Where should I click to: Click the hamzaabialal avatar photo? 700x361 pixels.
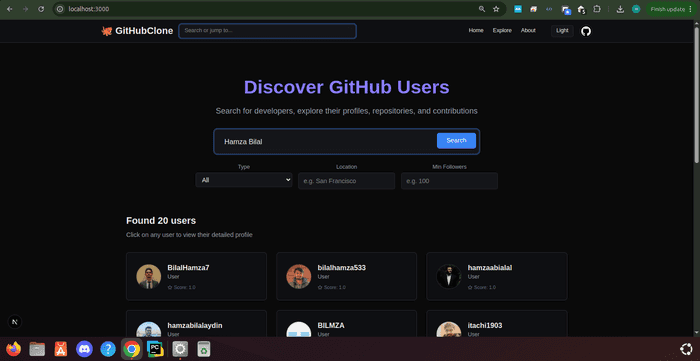[449, 277]
